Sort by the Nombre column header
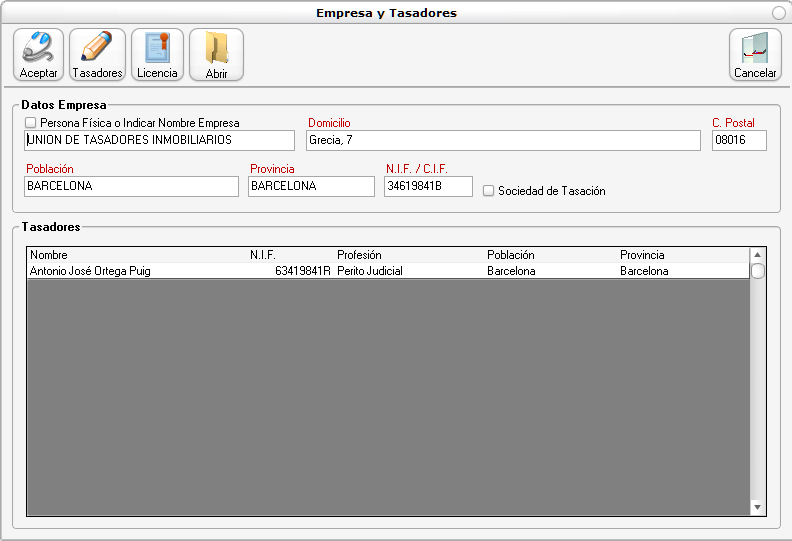792x541 pixels. (x=49, y=255)
